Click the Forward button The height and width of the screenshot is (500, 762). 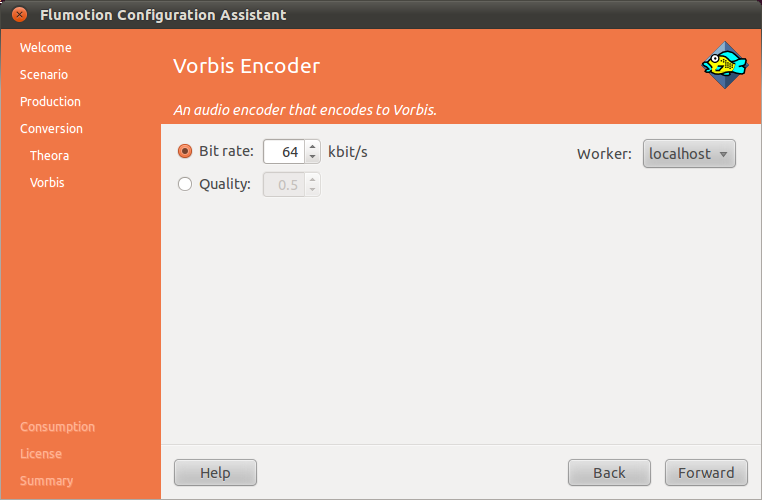coord(706,472)
